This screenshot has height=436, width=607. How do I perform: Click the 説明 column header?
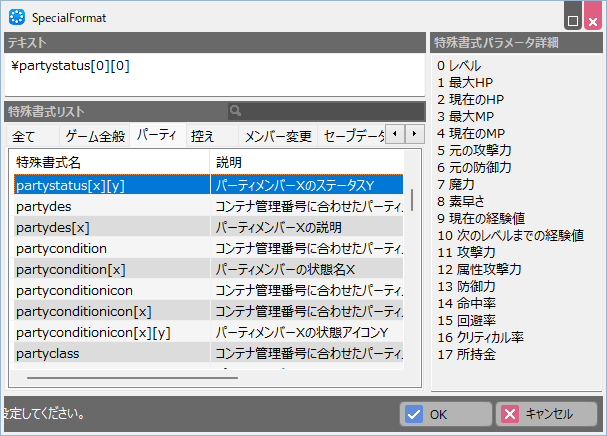[305, 162]
